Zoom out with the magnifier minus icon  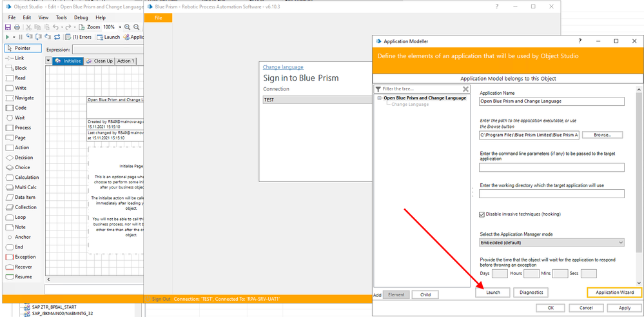(137, 27)
